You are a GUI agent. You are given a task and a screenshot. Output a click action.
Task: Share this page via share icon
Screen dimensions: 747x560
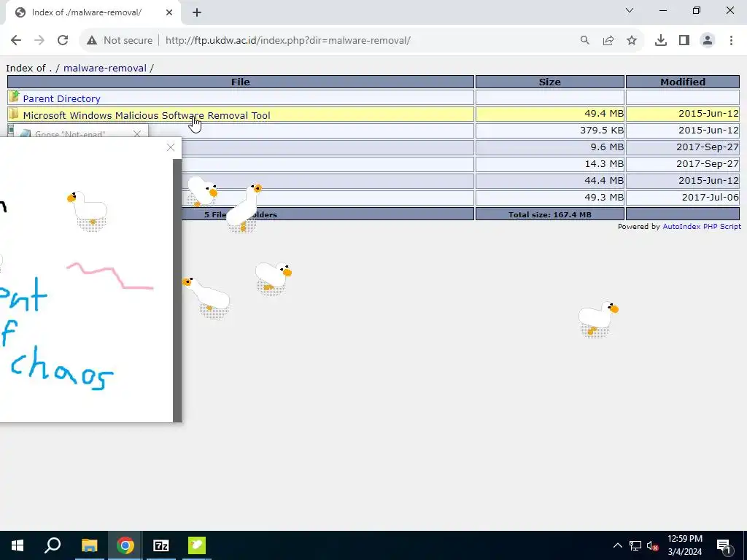tap(608, 41)
